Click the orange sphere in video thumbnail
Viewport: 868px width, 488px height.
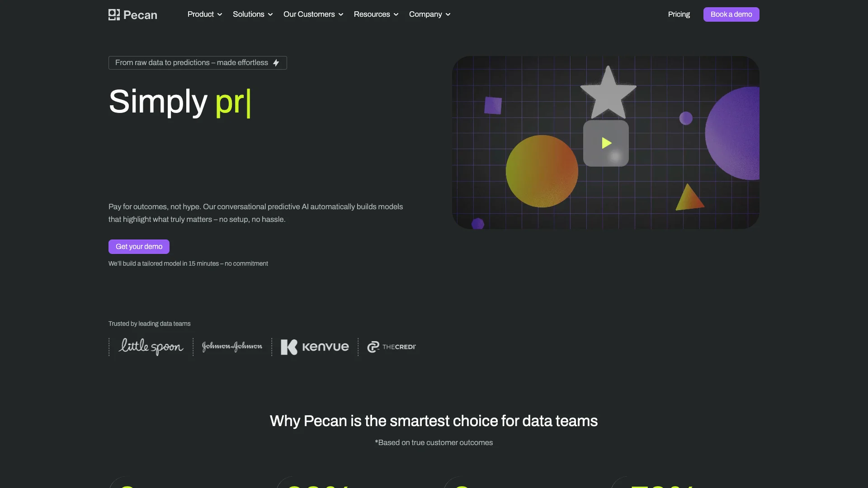coord(542,171)
